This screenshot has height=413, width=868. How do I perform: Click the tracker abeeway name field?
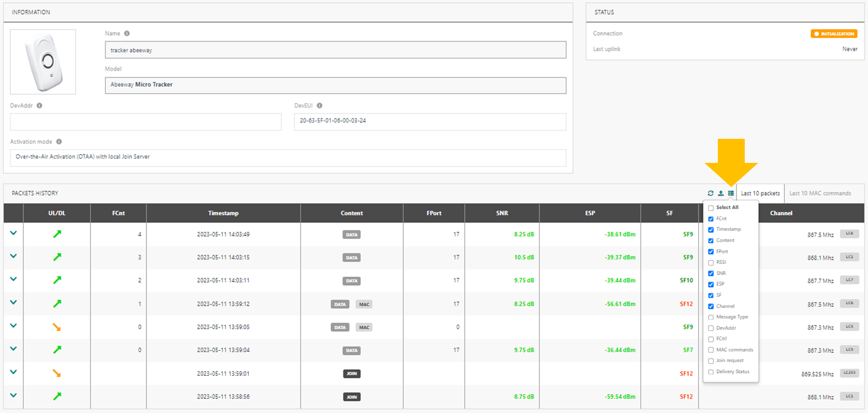coord(335,50)
